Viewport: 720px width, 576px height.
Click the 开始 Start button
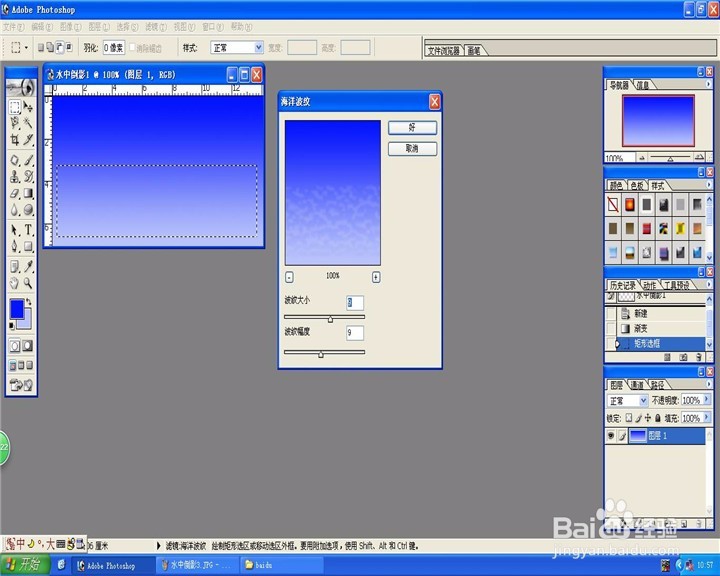tap(24, 565)
